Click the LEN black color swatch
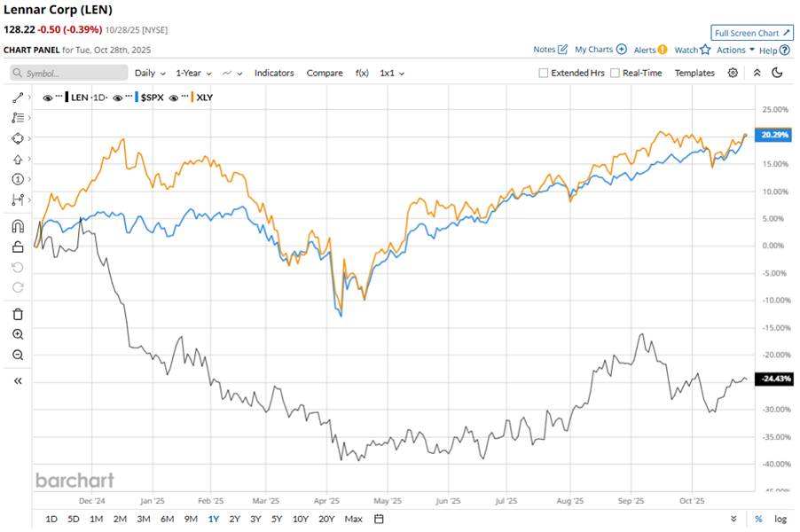This screenshot has width=800, height=532. tap(67, 97)
